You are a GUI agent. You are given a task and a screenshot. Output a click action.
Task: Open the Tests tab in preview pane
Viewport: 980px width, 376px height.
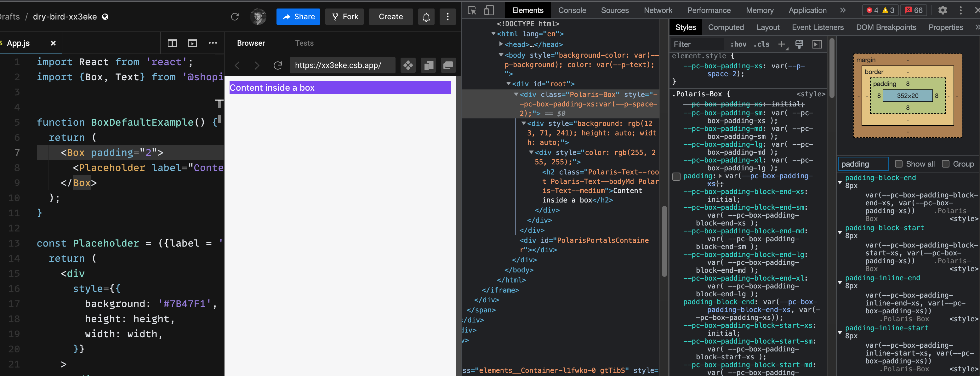(304, 43)
